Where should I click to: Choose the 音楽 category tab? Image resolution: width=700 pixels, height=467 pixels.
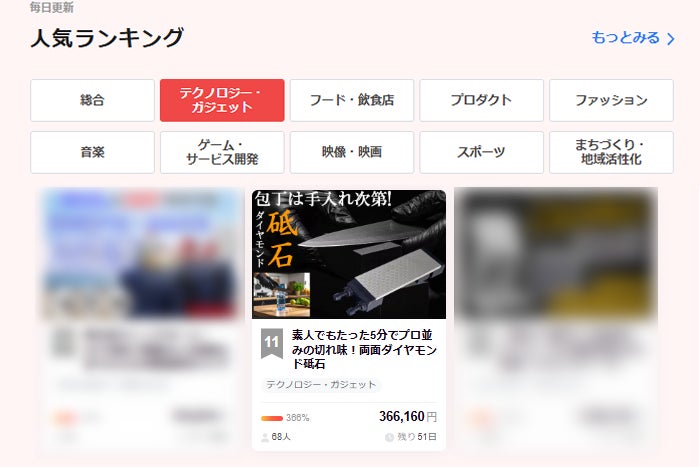point(92,152)
